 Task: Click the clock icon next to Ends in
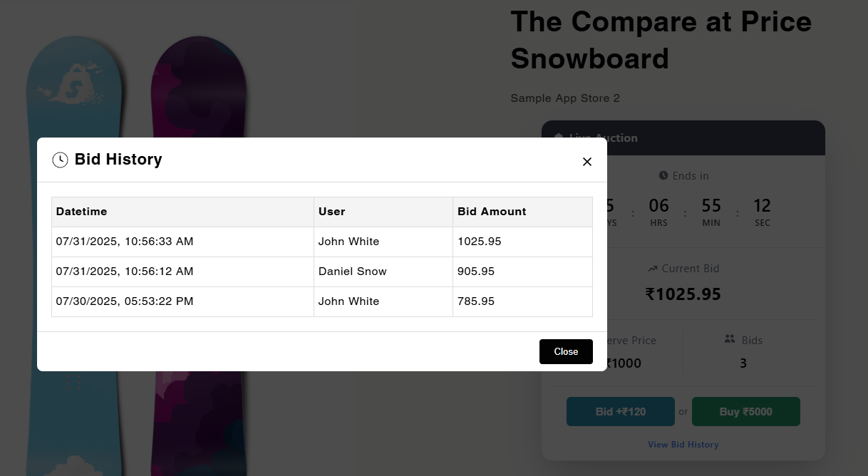click(x=663, y=175)
